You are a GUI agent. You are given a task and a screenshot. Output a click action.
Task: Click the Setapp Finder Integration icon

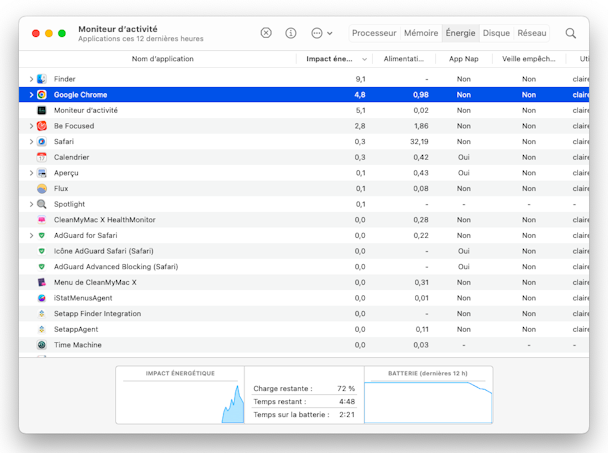click(42, 314)
